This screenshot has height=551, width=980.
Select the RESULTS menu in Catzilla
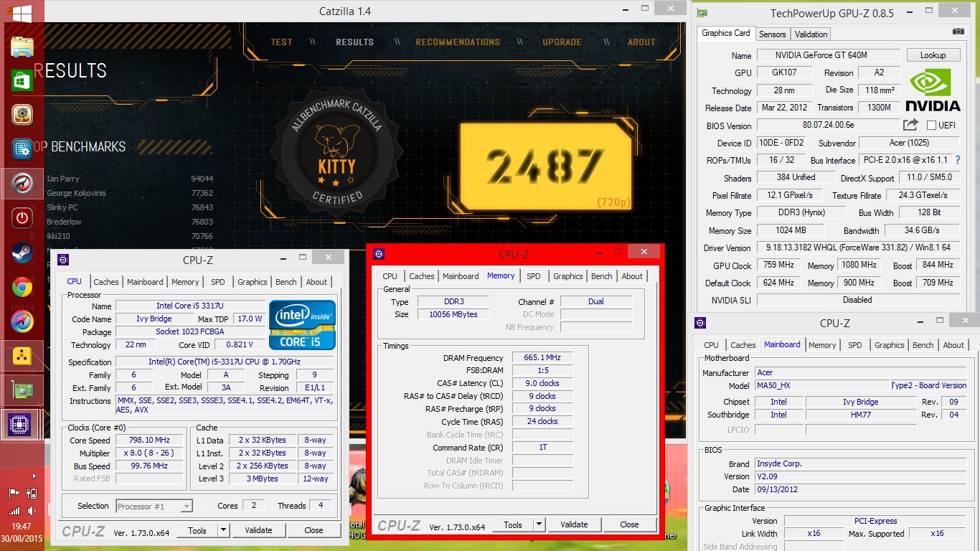[354, 42]
